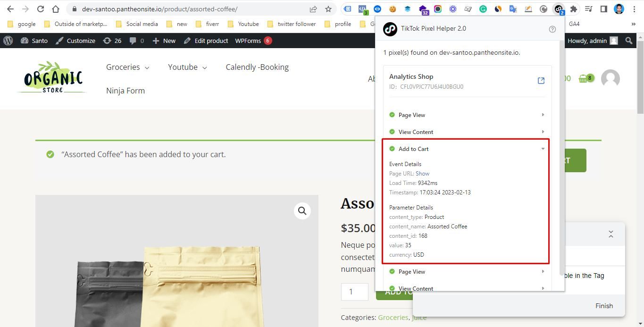644x327 pixels.
Task: Open the google bookmarks folder
Action: click(22, 24)
